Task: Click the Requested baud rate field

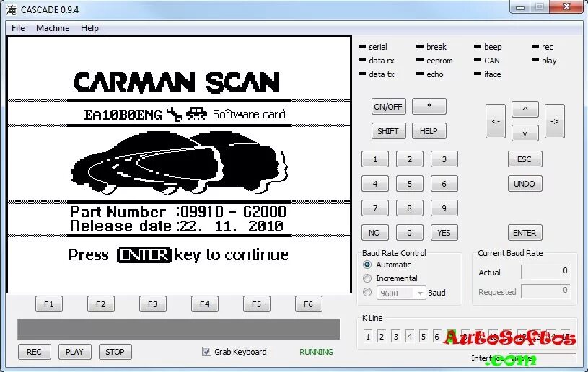Action: tap(545, 291)
